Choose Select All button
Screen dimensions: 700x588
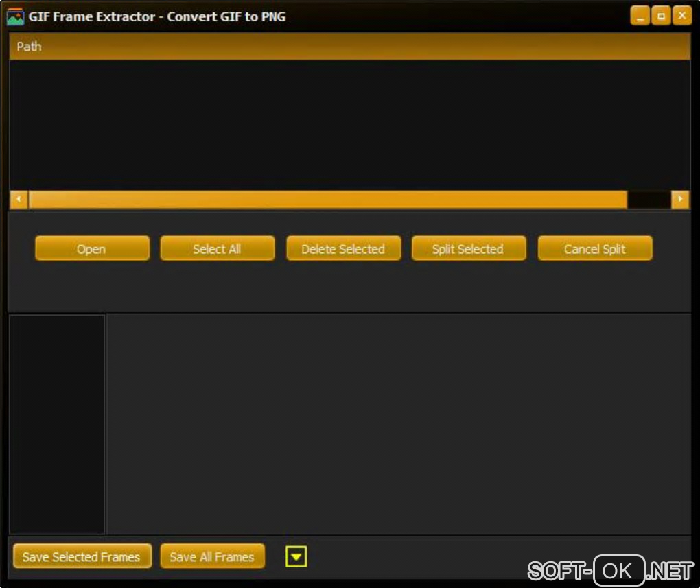(218, 248)
